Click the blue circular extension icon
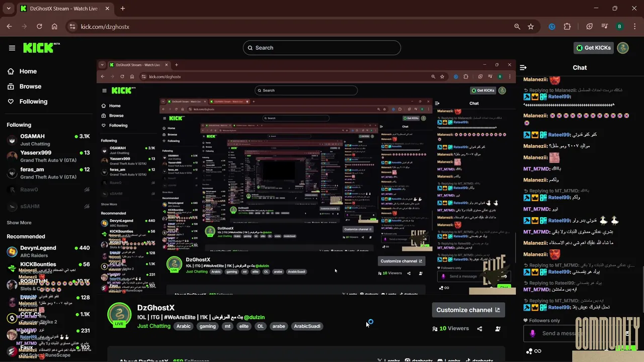This screenshot has height=362, width=644. coord(552,27)
